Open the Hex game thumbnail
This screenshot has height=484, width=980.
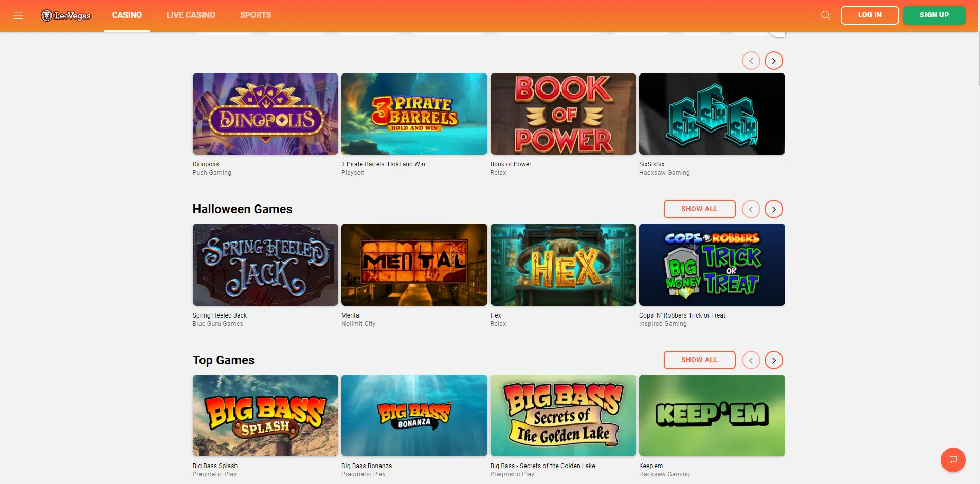tap(563, 265)
